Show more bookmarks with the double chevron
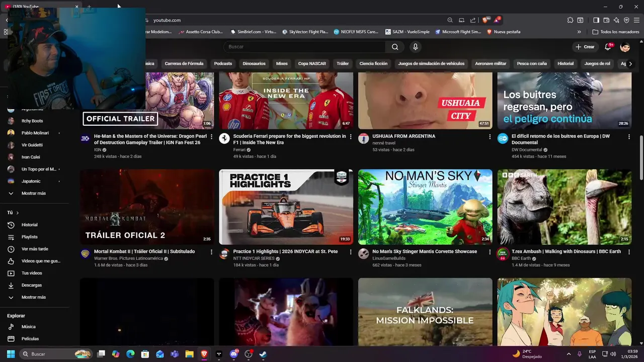 (x=579, y=32)
